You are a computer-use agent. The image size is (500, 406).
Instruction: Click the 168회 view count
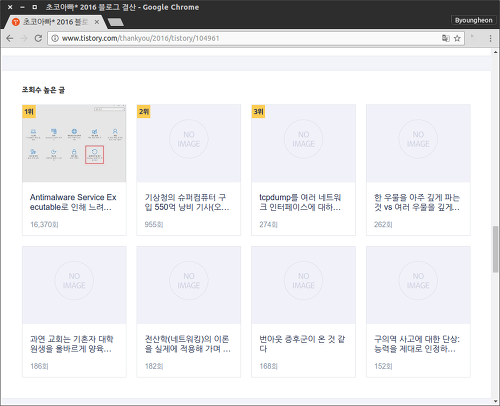[x=269, y=366]
